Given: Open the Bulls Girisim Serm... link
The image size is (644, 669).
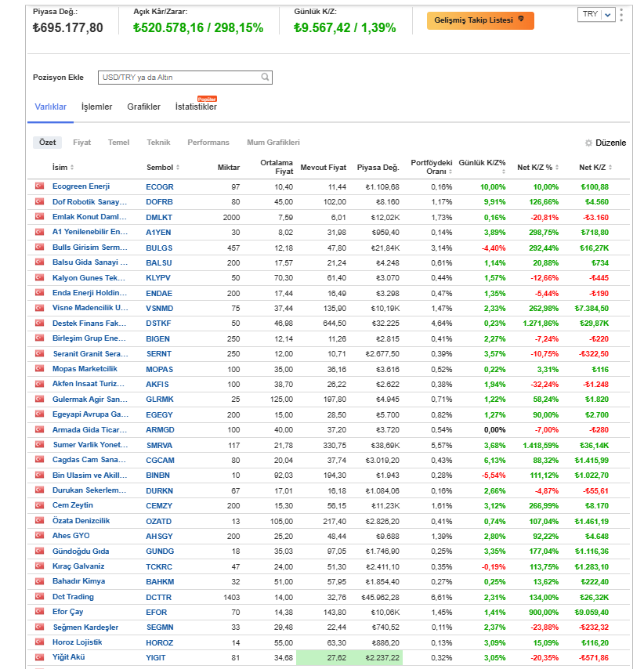Looking at the screenshot, I should [90, 248].
